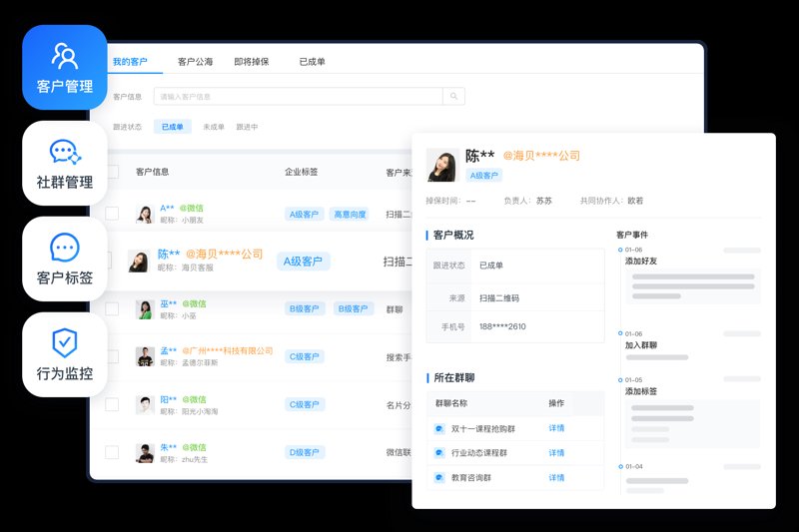
Task: Click the 共同协作人 欧若 field
Action: pyautogui.click(x=611, y=201)
